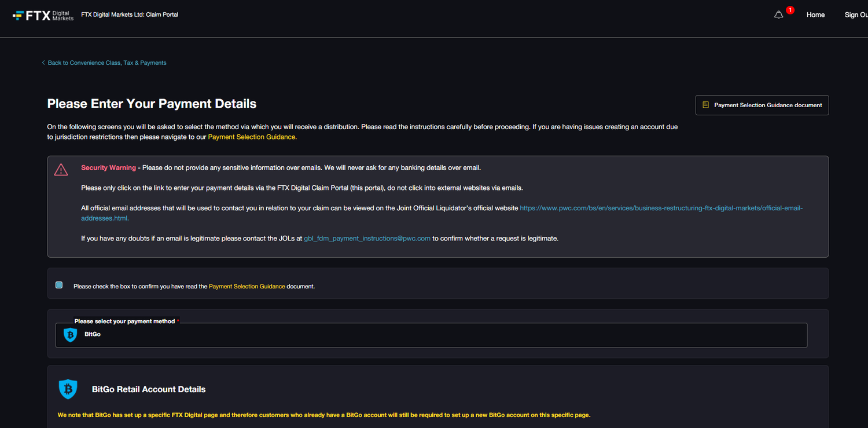This screenshot has width=868, height=428.
Task: Click the document icon in Payment Selection Guidance button
Action: 705,105
